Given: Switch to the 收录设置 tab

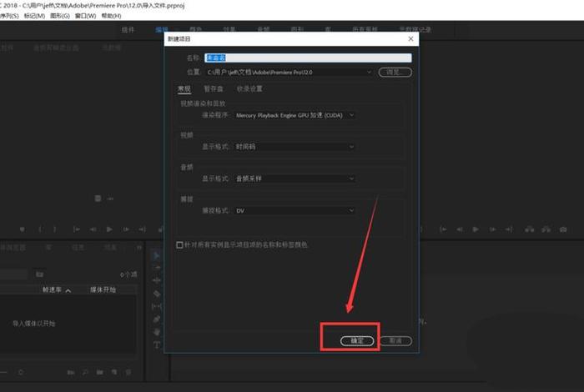Looking at the screenshot, I should pyautogui.click(x=249, y=88).
